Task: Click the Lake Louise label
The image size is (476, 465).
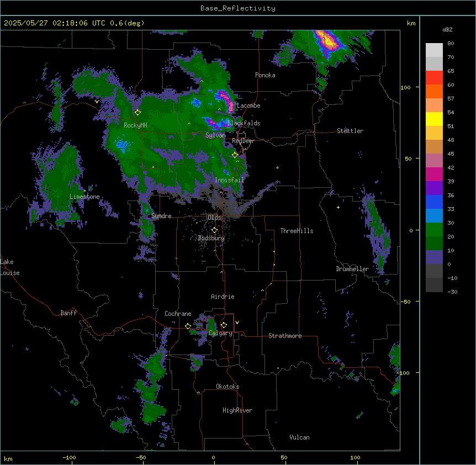Action: [x=10, y=267]
